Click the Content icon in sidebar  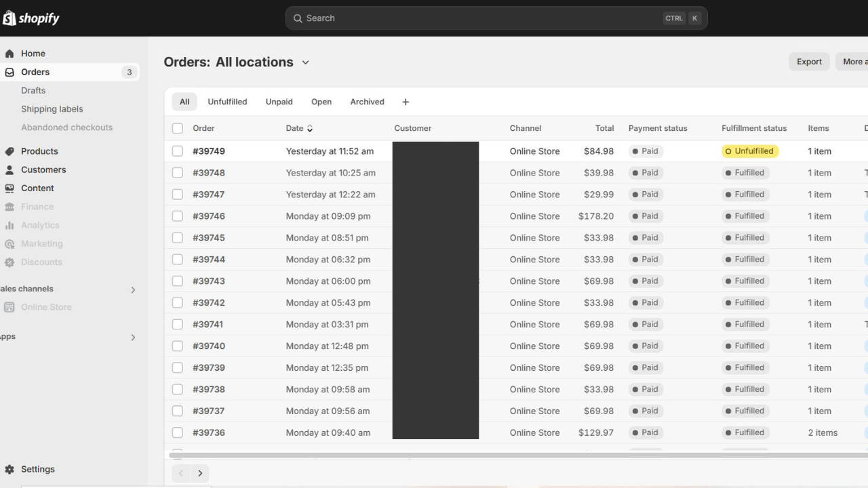click(x=9, y=188)
